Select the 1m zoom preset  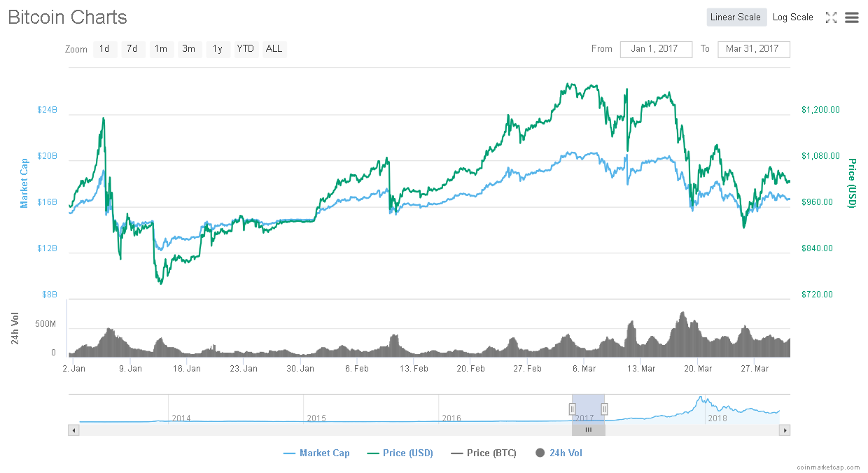point(161,49)
